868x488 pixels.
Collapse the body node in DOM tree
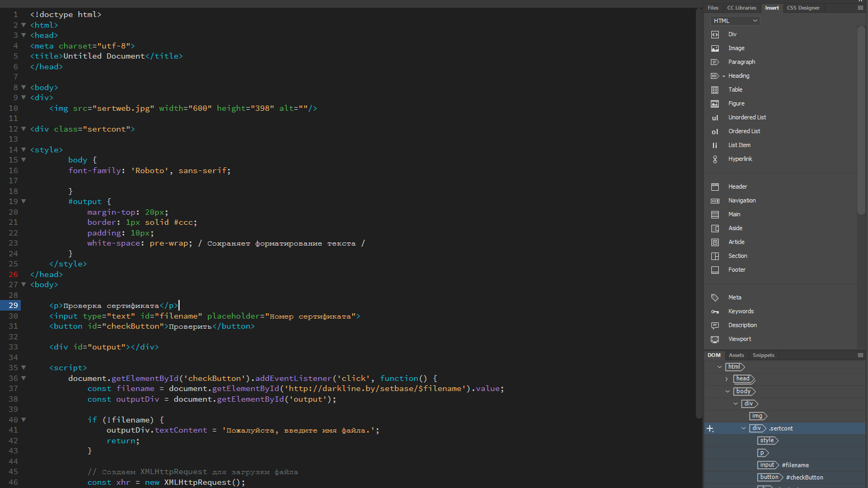[x=727, y=392]
